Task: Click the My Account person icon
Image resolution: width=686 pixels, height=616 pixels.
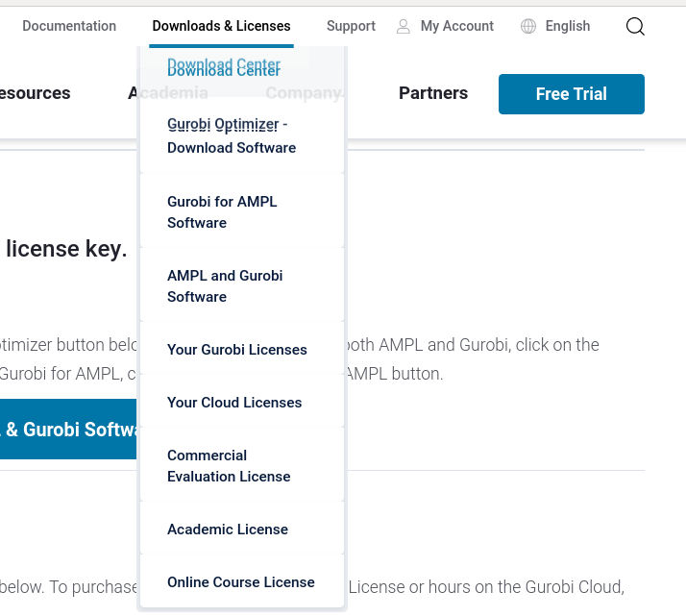Action: [x=404, y=27]
